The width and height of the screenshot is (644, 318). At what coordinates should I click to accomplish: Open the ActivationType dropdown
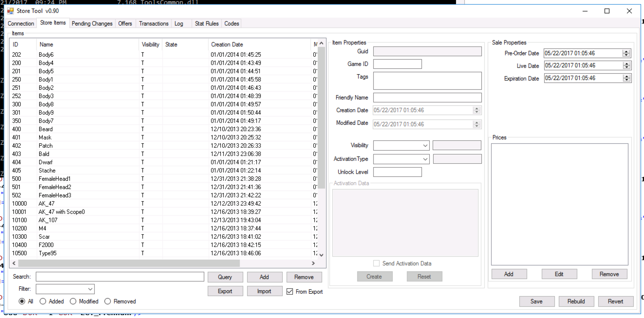[425, 159]
